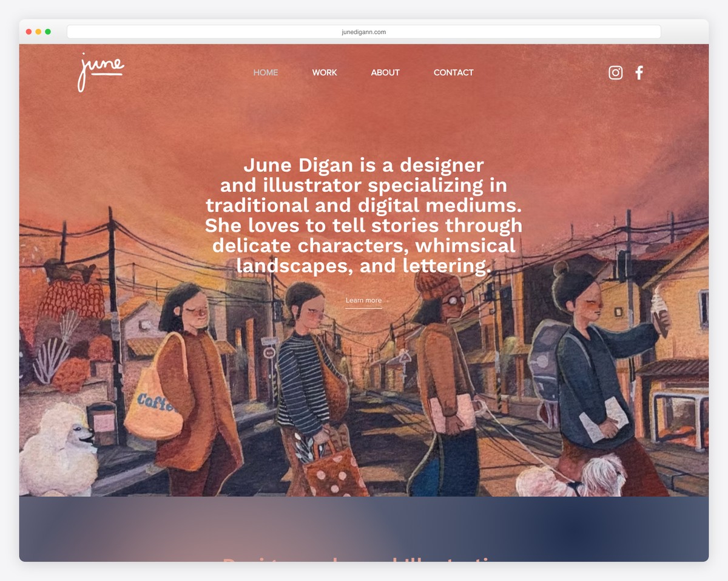This screenshot has width=728, height=581.
Task: Switch to the WORK section
Action: [325, 72]
